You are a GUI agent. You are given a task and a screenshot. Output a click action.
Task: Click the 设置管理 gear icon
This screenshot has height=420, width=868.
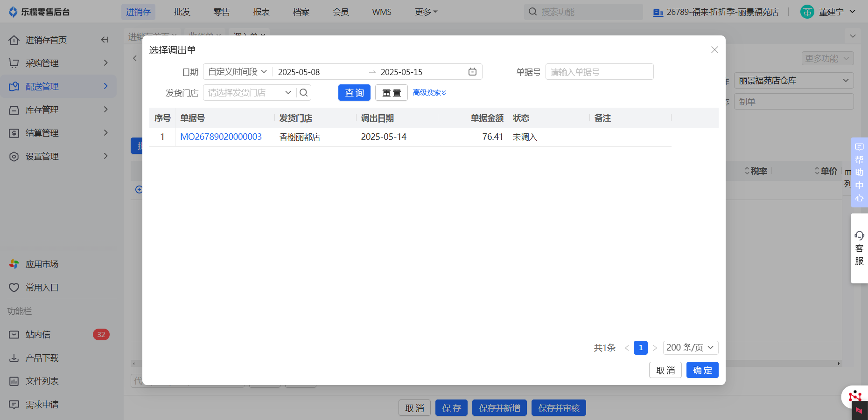(x=14, y=157)
